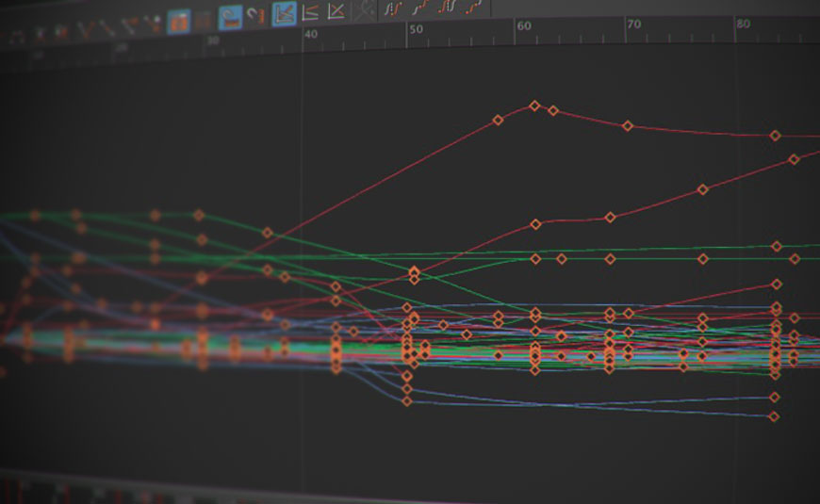Click the Free Tangent Weight icon
820x504 pixels.
pyautogui.click(x=129, y=25)
